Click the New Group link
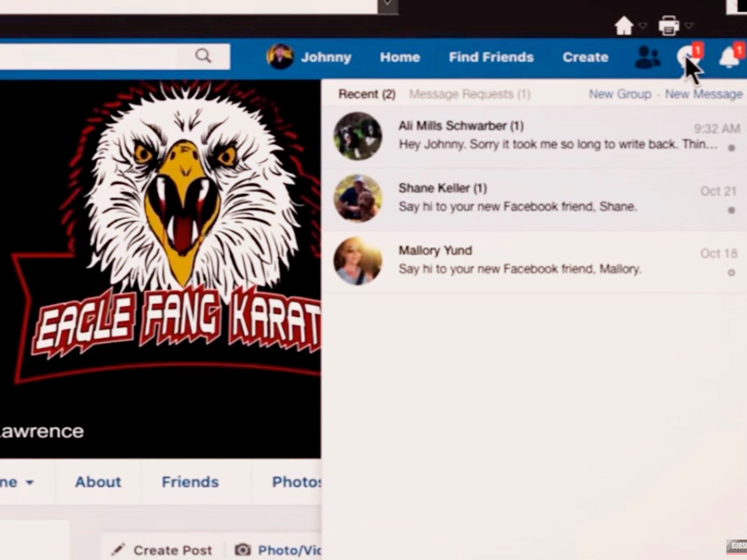 pyautogui.click(x=620, y=94)
